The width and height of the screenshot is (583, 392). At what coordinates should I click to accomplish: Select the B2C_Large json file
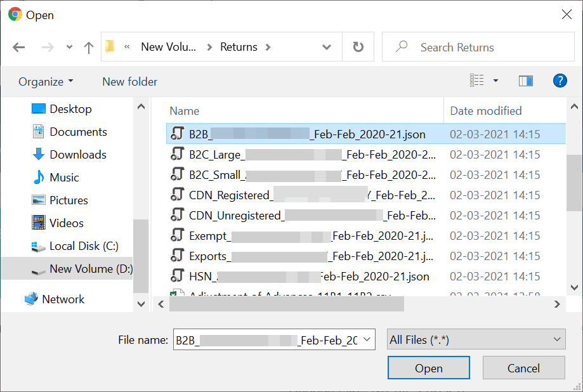pos(366,154)
